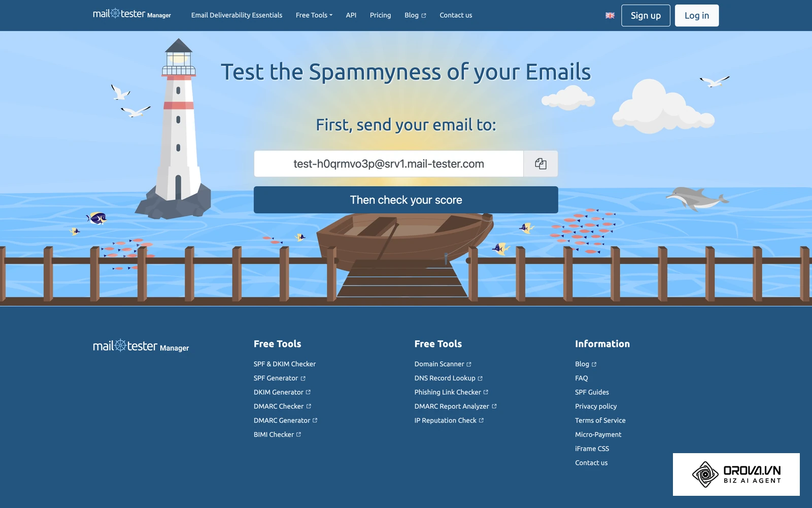Open the API menu item
812x508 pixels.
pos(351,15)
